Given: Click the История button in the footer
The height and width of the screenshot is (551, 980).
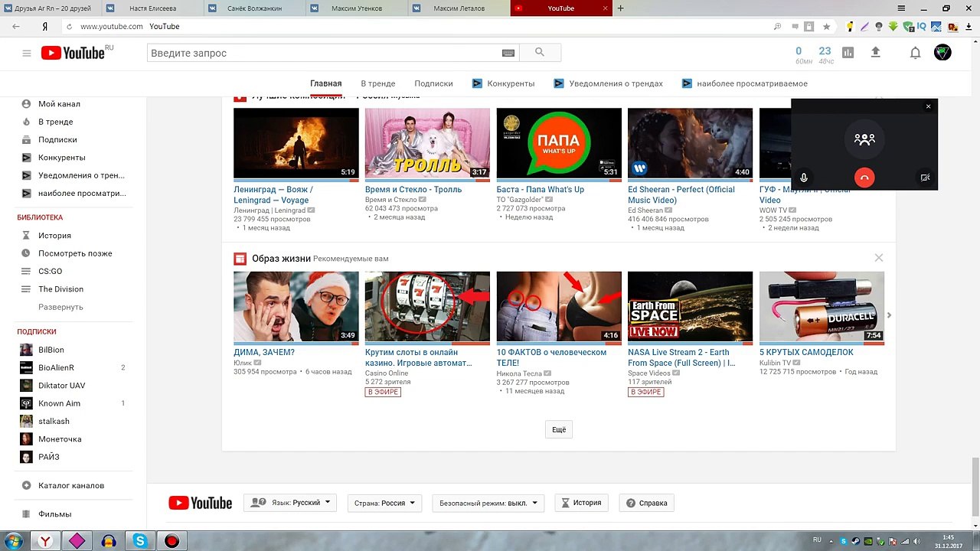Looking at the screenshot, I should click(582, 503).
